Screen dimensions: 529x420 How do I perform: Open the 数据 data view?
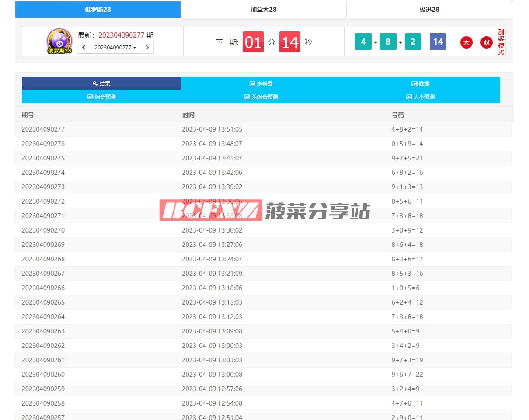coord(420,83)
